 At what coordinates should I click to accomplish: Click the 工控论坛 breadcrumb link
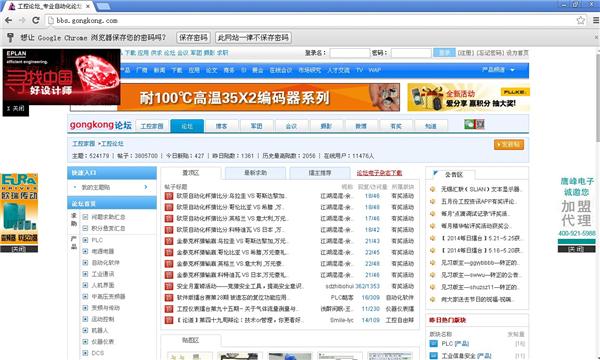112,143
